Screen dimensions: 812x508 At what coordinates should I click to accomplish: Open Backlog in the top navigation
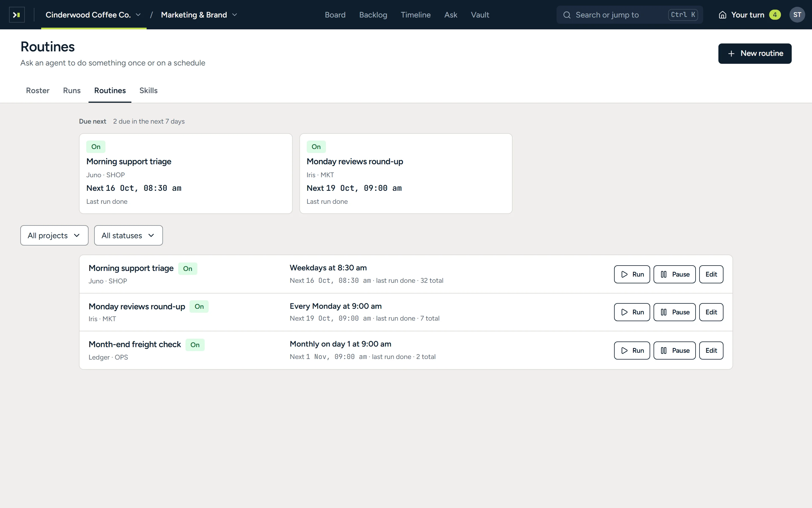[x=373, y=15]
